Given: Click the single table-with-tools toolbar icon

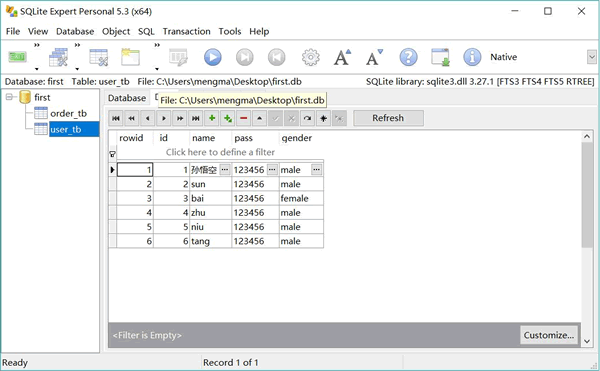Looking at the screenshot, I should (x=98, y=57).
